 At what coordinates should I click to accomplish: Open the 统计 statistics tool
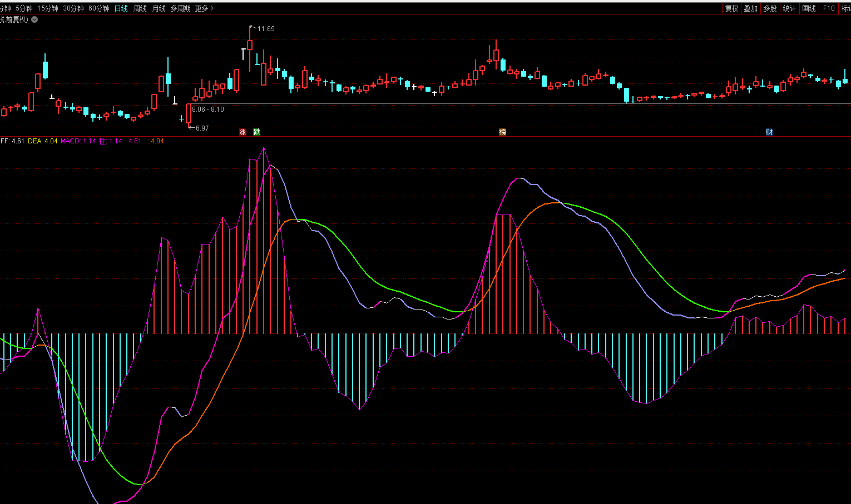(789, 8)
